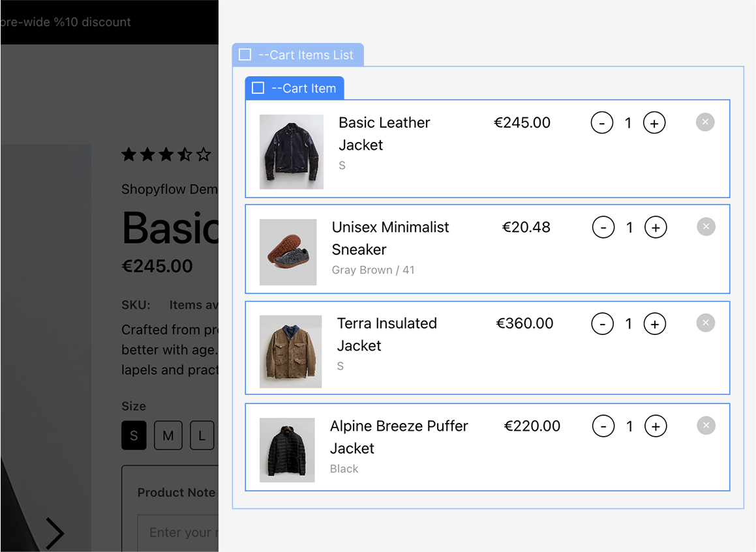
Task: Click the product note input field
Action: coord(178,532)
